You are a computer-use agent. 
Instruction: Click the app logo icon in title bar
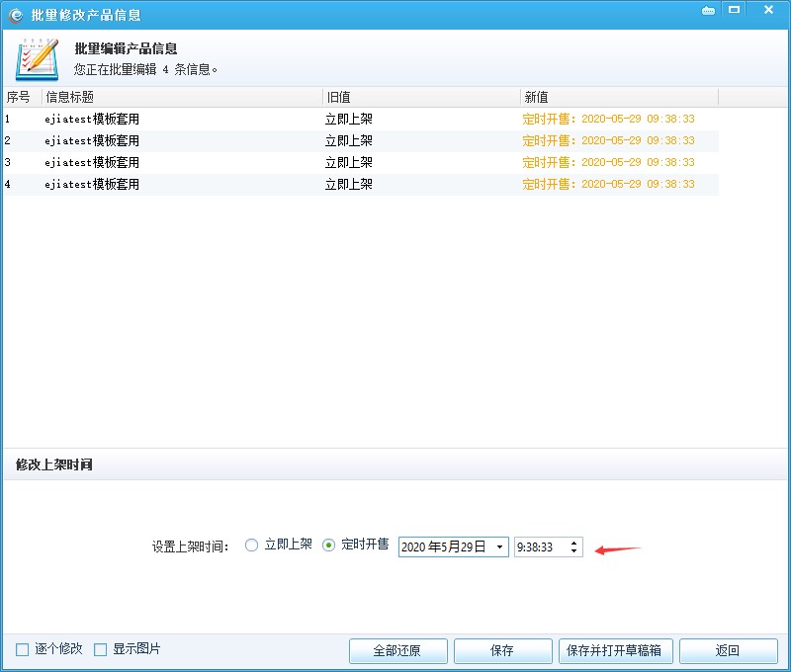click(x=15, y=15)
